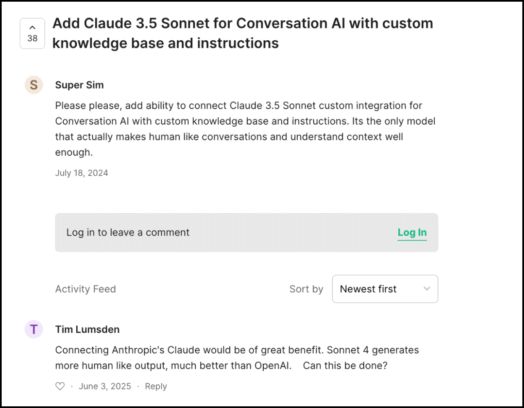The height and width of the screenshot is (408, 524).
Task: Like Tim Lumsden's comment with the heart
Action: [x=60, y=386]
